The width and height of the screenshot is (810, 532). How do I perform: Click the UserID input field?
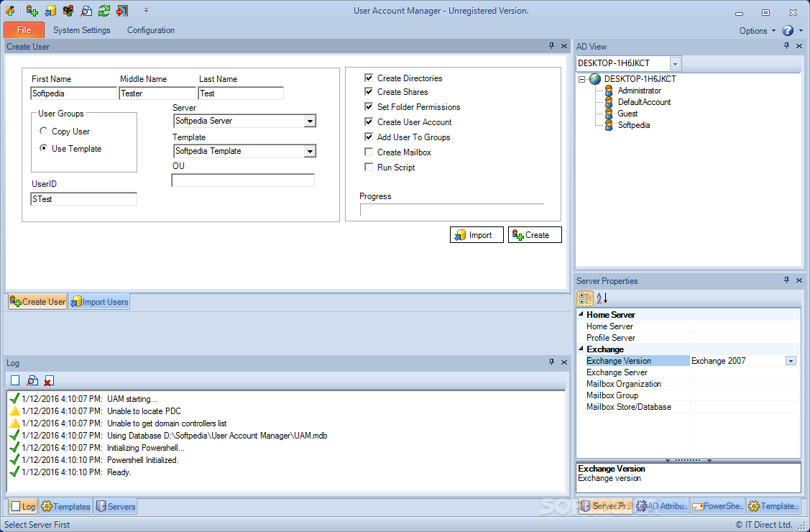point(83,199)
